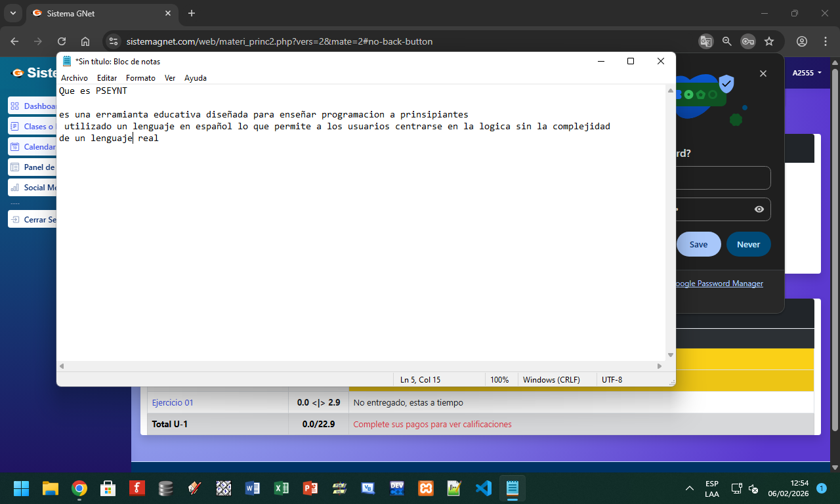
Task: Open Microsoft Word from the taskbar
Action: coord(253,488)
